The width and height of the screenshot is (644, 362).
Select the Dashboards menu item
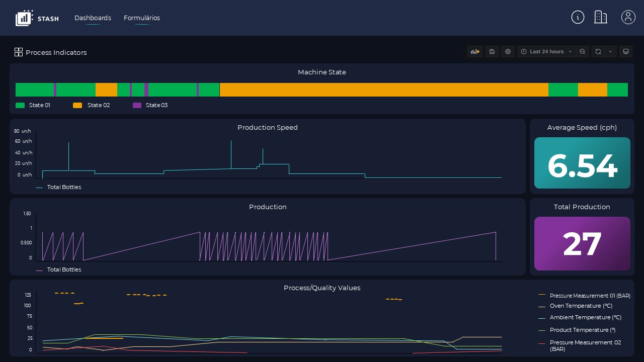[93, 18]
